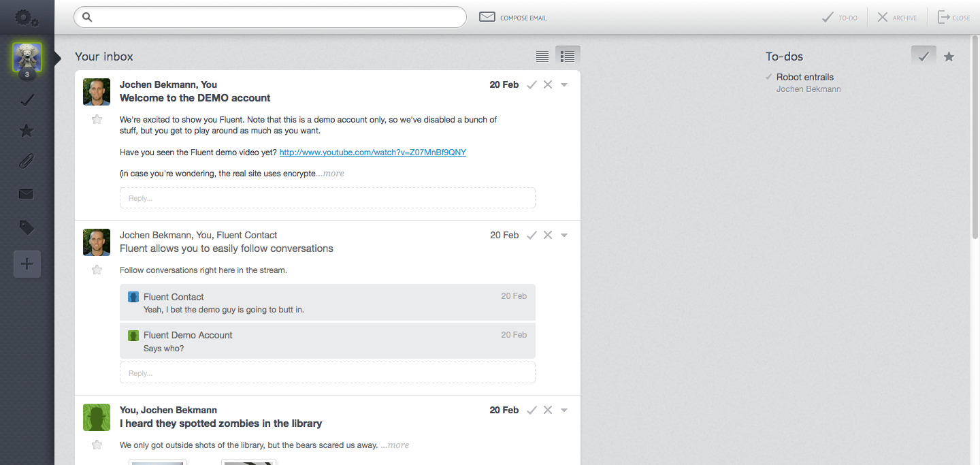Expand '...more' in the Welcome email
Viewport: 980px width, 465px height.
coord(331,174)
